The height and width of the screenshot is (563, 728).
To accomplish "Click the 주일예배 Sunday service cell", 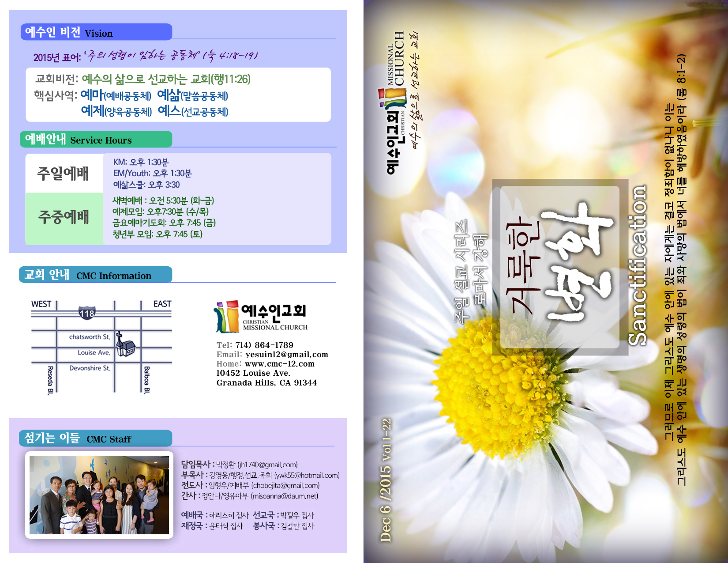I will tap(64, 173).
